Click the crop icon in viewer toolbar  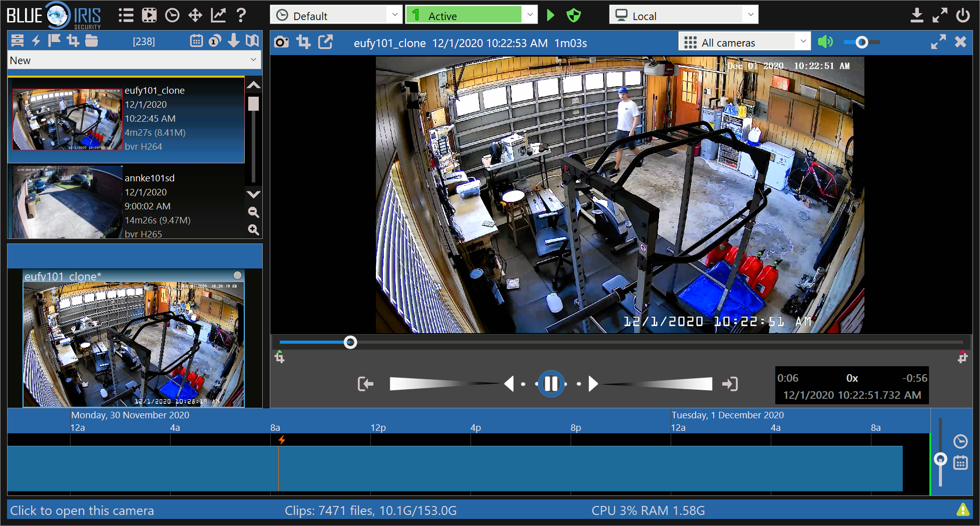click(303, 43)
